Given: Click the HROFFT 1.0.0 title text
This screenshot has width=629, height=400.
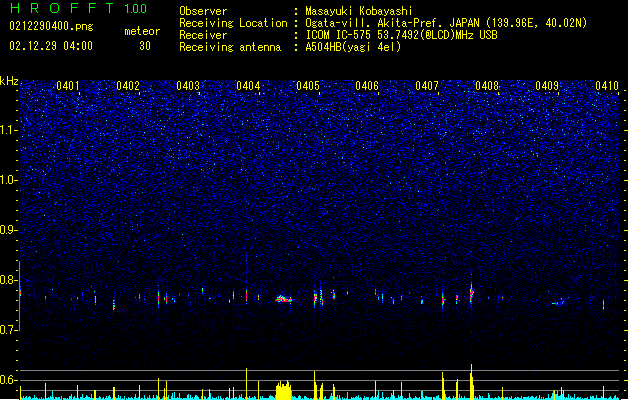Looking at the screenshot, I should coord(78,8).
